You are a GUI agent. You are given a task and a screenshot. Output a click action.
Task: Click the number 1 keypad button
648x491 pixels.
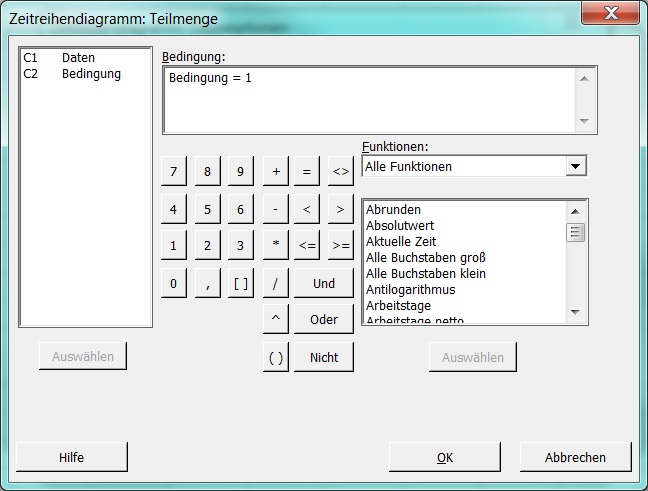click(174, 245)
